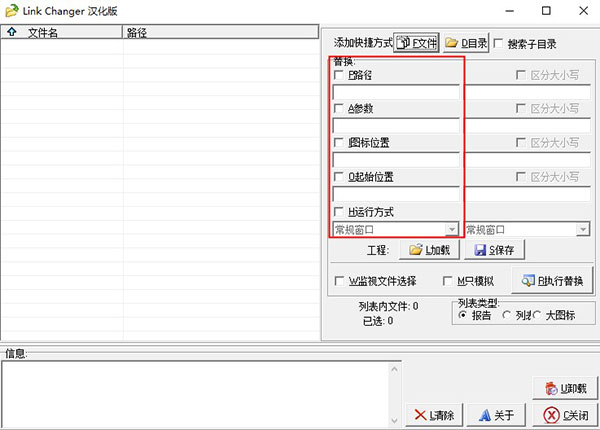Viewport: 600px width, 430px height.
Task: Click the 路径 column header
Action: [x=220, y=32]
